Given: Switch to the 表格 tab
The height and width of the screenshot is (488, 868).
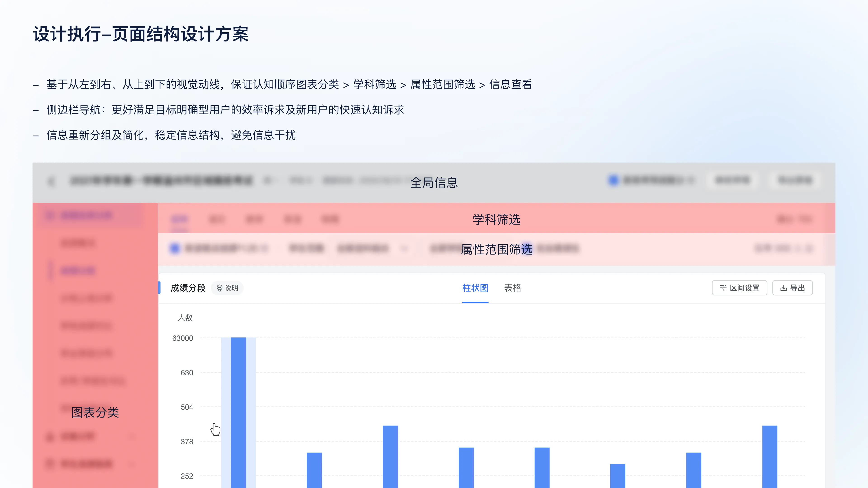Looking at the screenshot, I should [x=512, y=288].
